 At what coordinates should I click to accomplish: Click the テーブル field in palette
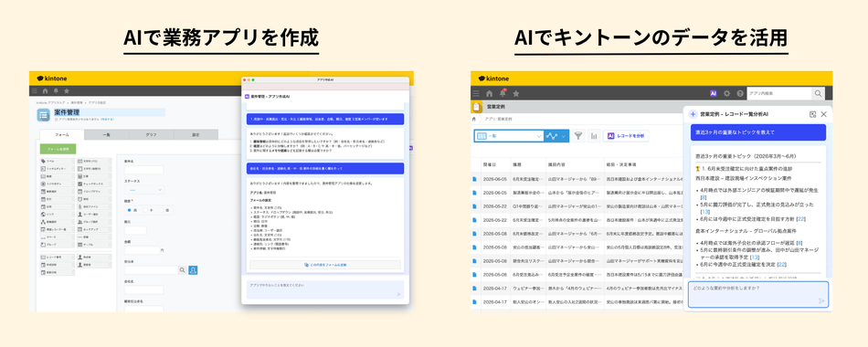point(93,244)
